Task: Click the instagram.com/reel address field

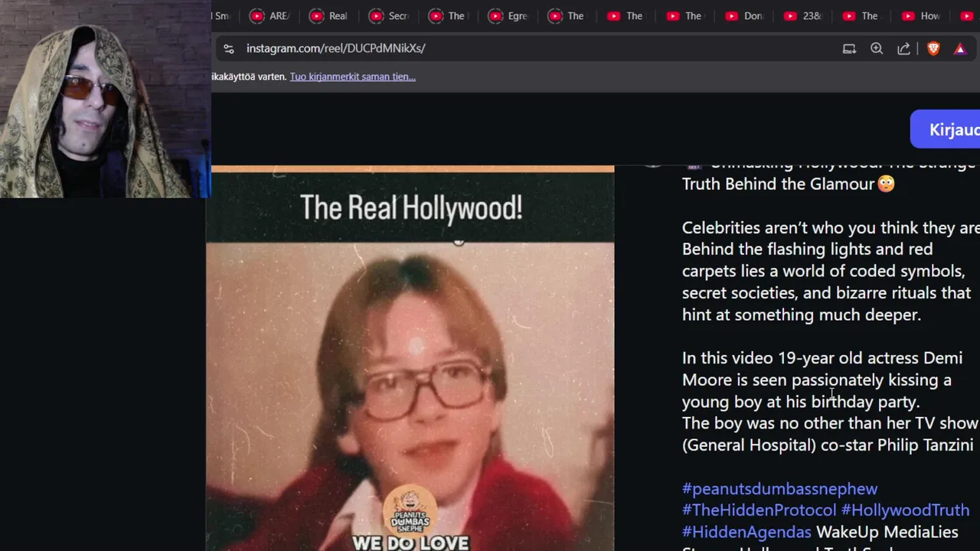Action: click(x=335, y=48)
